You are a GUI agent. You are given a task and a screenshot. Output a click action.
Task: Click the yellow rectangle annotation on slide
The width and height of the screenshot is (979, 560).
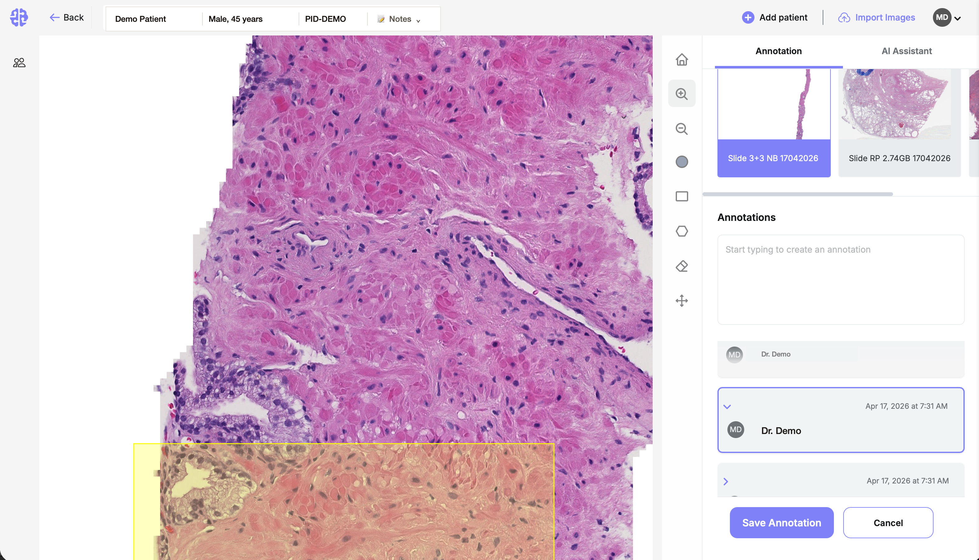click(x=344, y=502)
